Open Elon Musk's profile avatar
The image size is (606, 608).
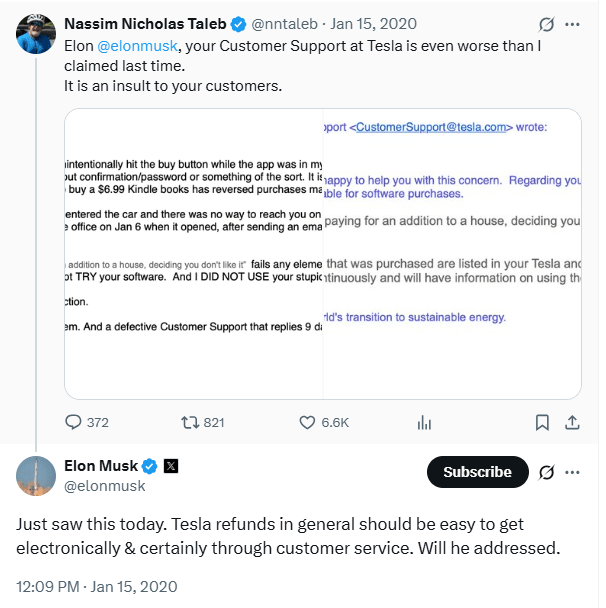36,475
